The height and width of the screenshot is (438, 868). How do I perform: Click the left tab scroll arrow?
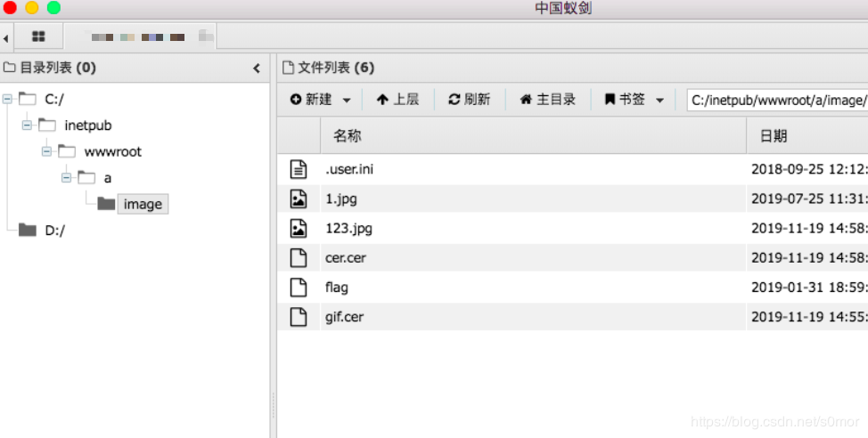point(5,38)
